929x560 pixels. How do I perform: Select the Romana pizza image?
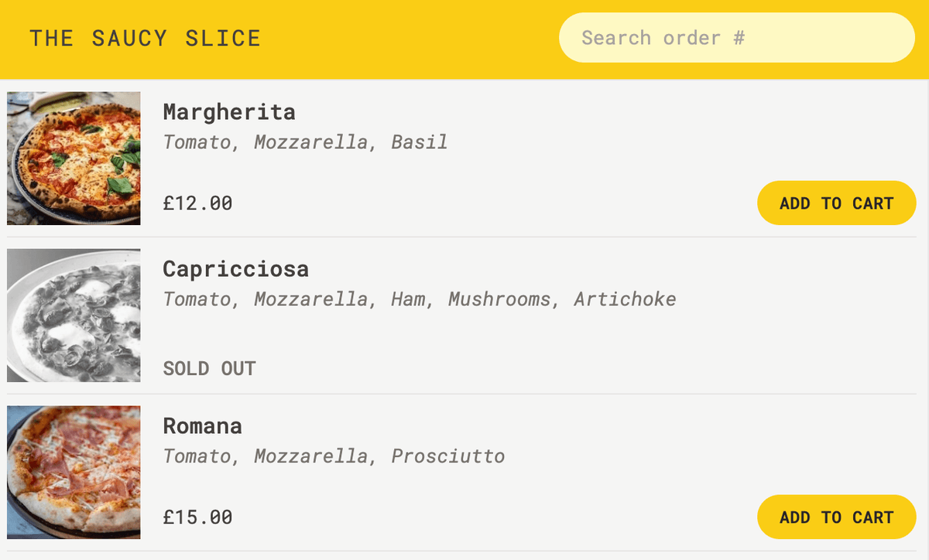pyautogui.click(x=74, y=473)
